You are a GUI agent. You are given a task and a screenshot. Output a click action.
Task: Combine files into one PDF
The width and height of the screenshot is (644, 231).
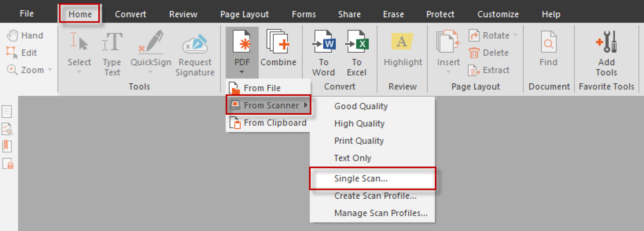point(278,47)
